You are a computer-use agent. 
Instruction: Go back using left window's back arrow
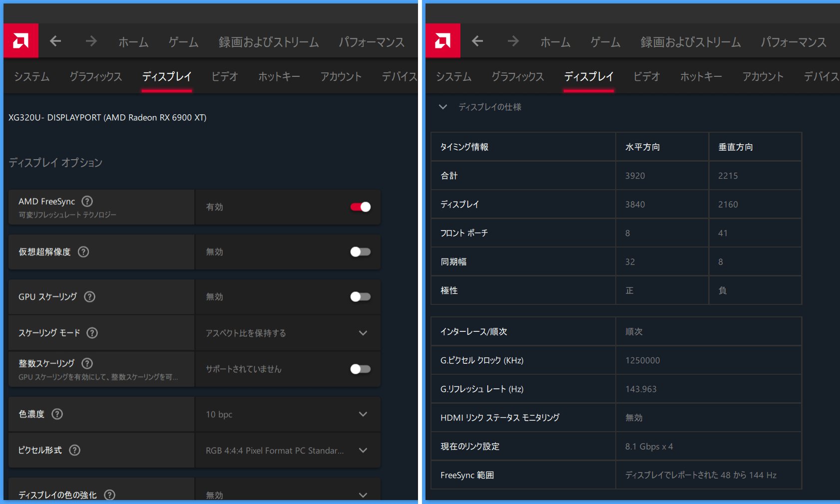pos(55,41)
